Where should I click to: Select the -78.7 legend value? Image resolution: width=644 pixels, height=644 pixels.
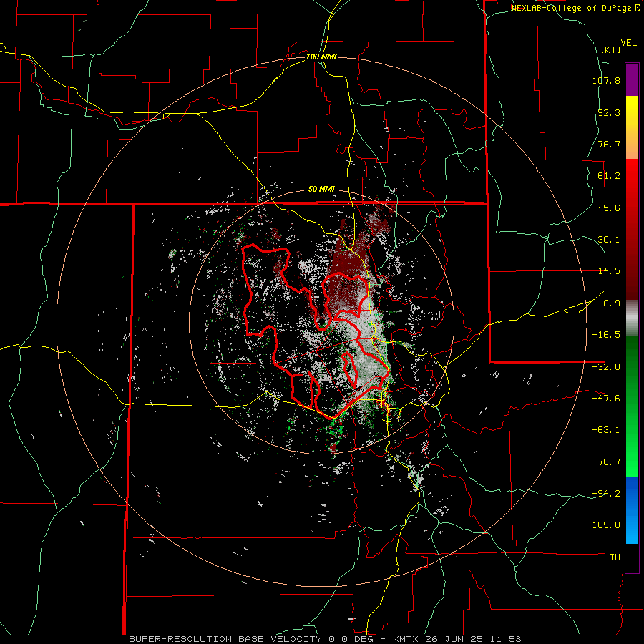coord(606,462)
